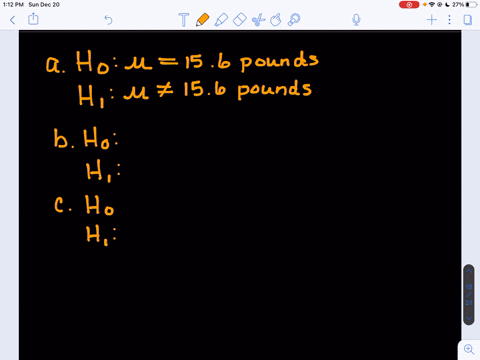Open the three-dot more options menu
Screen dimensions: 480x360
(x=449, y=20)
